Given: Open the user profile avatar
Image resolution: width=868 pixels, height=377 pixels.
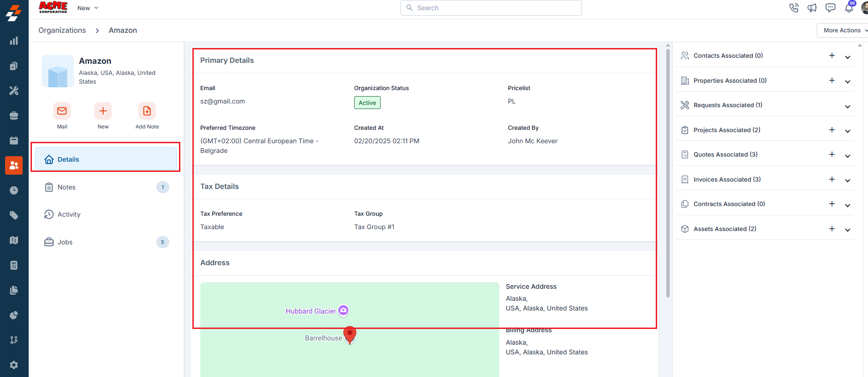Looking at the screenshot, I should [x=865, y=8].
